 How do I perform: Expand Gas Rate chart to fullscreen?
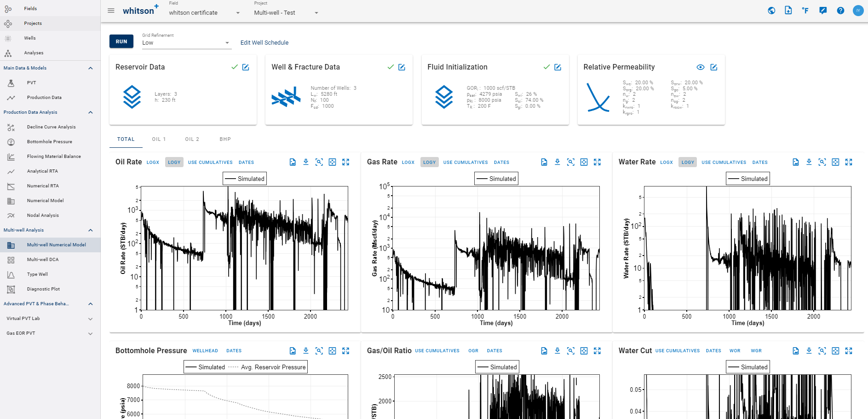point(598,162)
